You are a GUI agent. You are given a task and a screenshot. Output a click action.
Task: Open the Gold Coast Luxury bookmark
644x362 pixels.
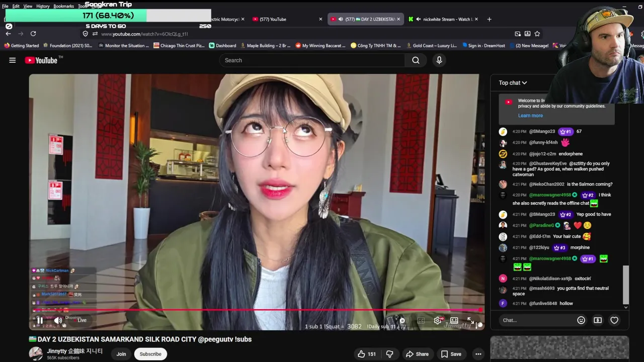point(431,45)
